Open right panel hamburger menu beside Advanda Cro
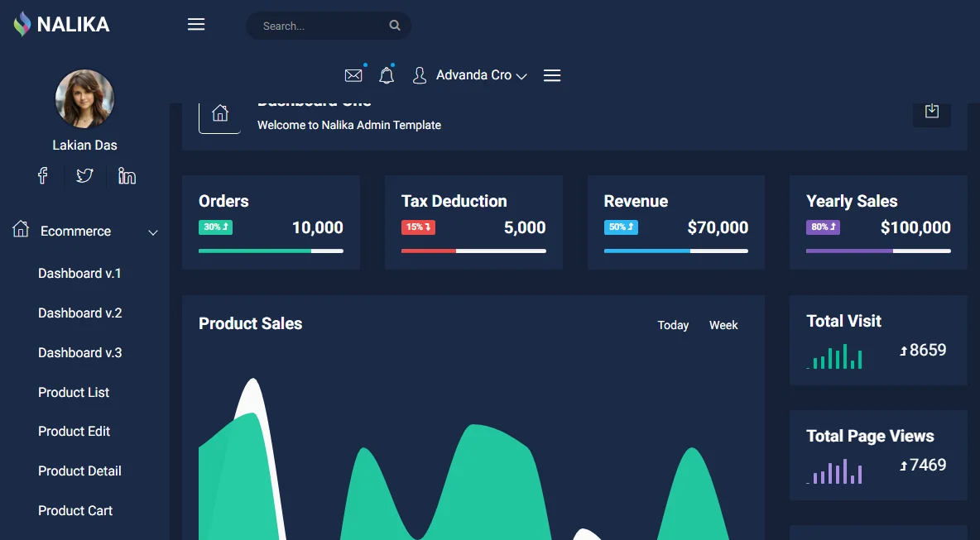980x540 pixels. (552, 75)
